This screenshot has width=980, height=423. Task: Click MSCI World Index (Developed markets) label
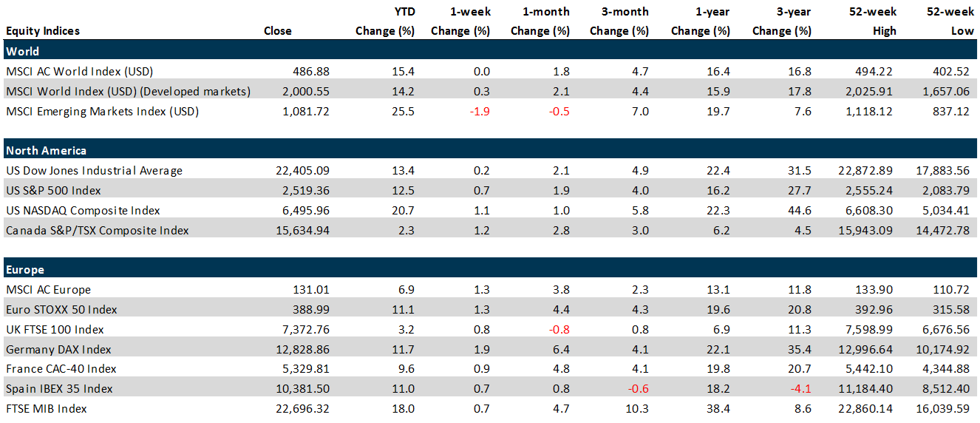pyautogui.click(x=128, y=91)
